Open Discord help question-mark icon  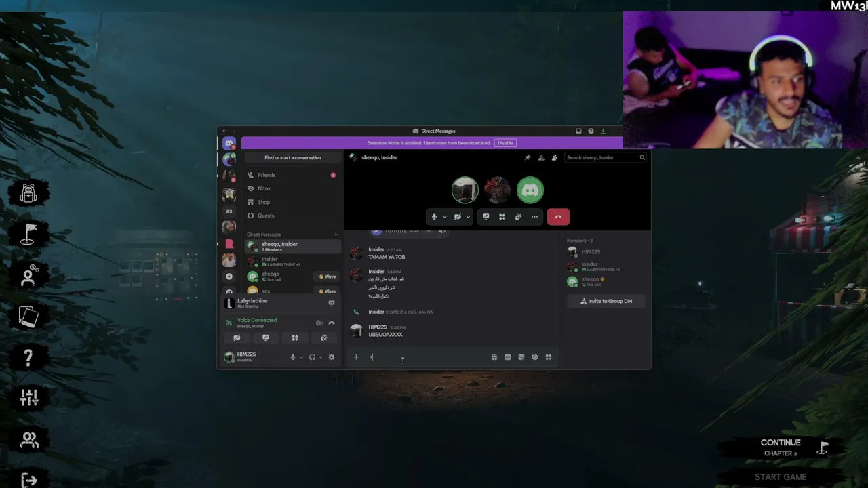591,131
